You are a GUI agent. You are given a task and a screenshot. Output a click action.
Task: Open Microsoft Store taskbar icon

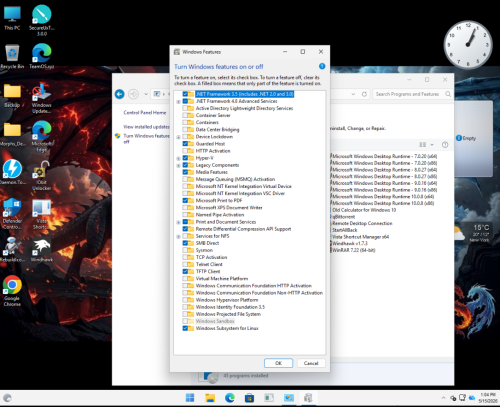coord(249,398)
